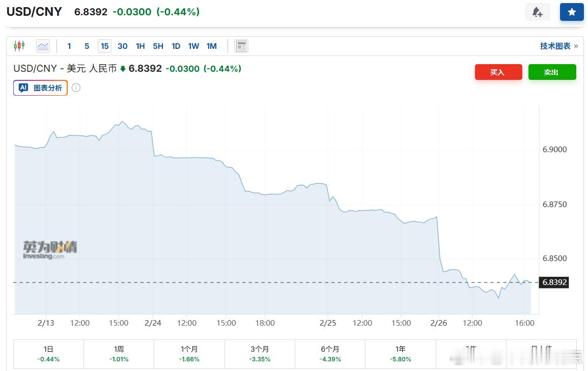Screen dimensions: 588x371
Task: Click the 18:00 time axis label
Action: point(265,323)
